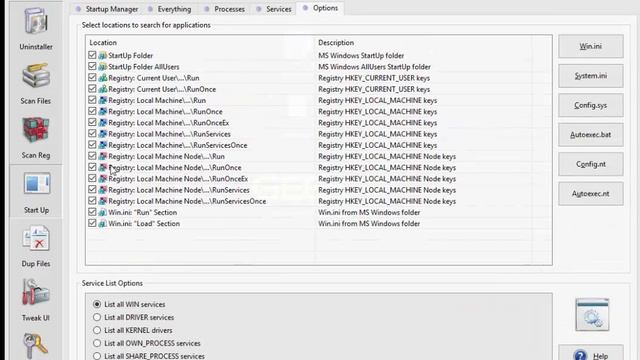This screenshot has width=640, height=360.
Task: Click the Autoexec.nt button
Action: (591, 193)
